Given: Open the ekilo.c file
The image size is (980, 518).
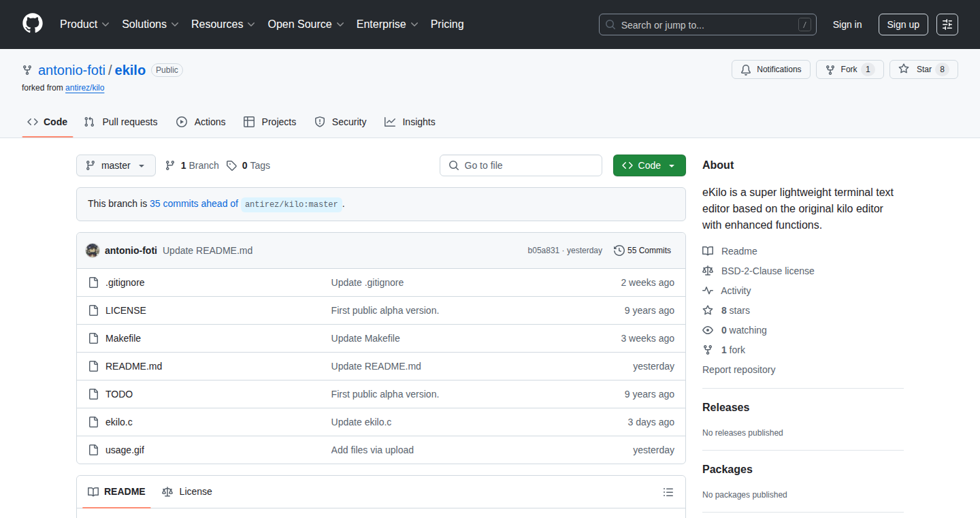Looking at the screenshot, I should (119, 422).
